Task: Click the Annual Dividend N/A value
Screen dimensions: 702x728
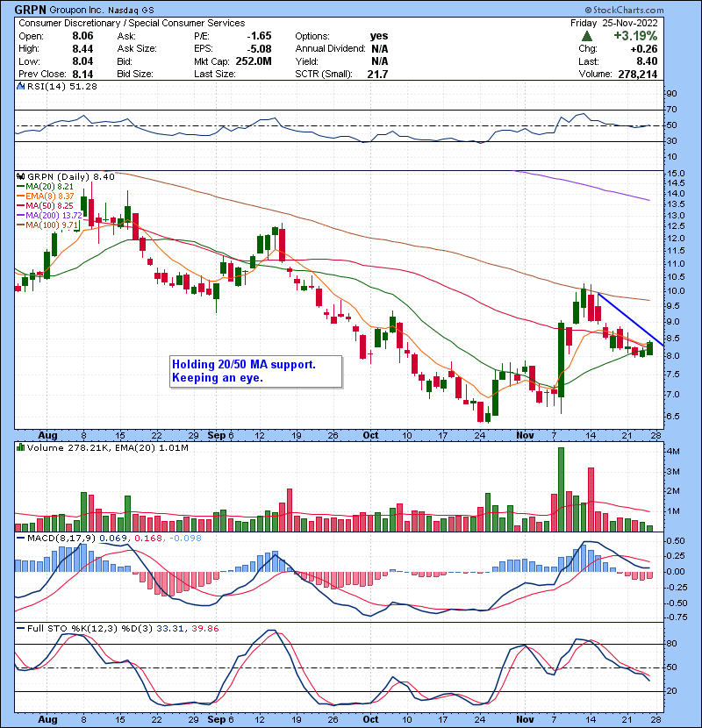Action: (x=380, y=49)
